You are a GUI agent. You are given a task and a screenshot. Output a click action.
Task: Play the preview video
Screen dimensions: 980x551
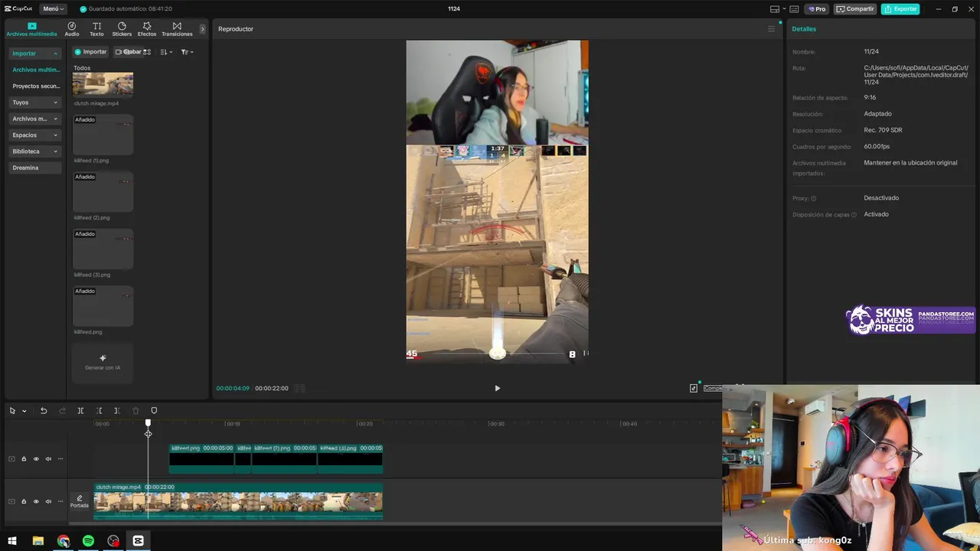(497, 388)
